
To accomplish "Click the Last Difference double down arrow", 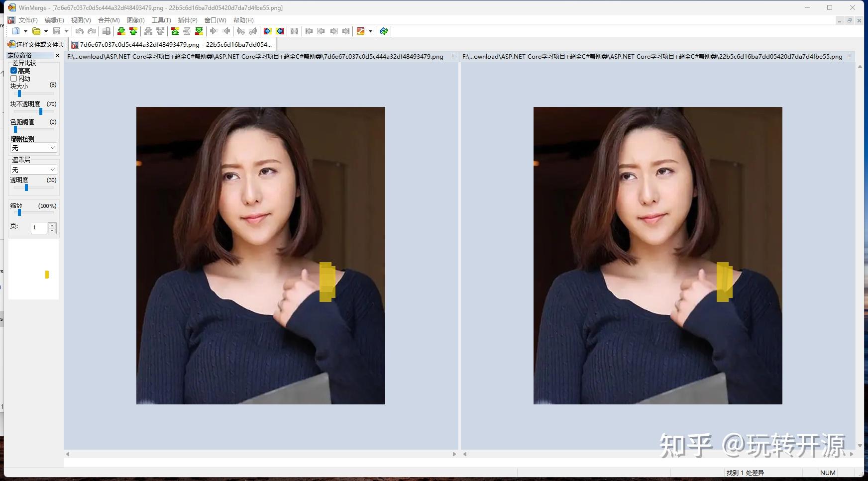I will pos(199,31).
